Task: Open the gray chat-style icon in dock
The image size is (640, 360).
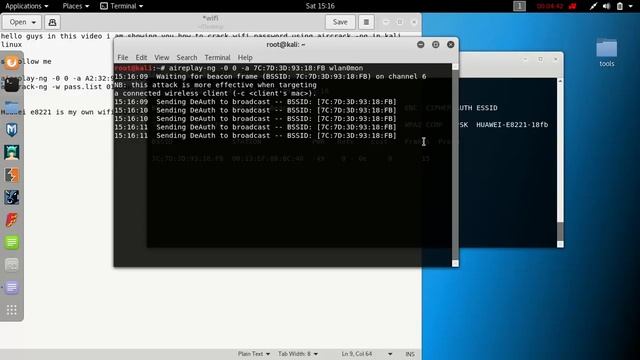Action: click(11, 265)
